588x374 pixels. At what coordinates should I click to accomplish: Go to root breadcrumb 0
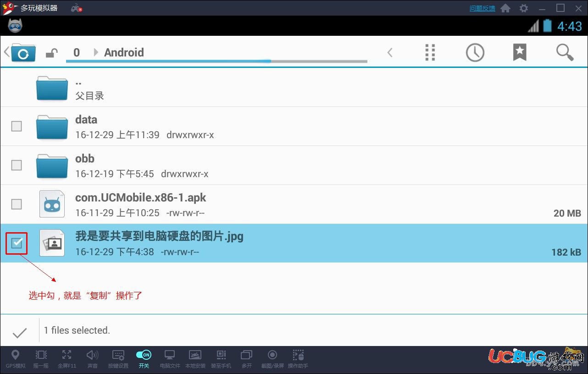77,52
